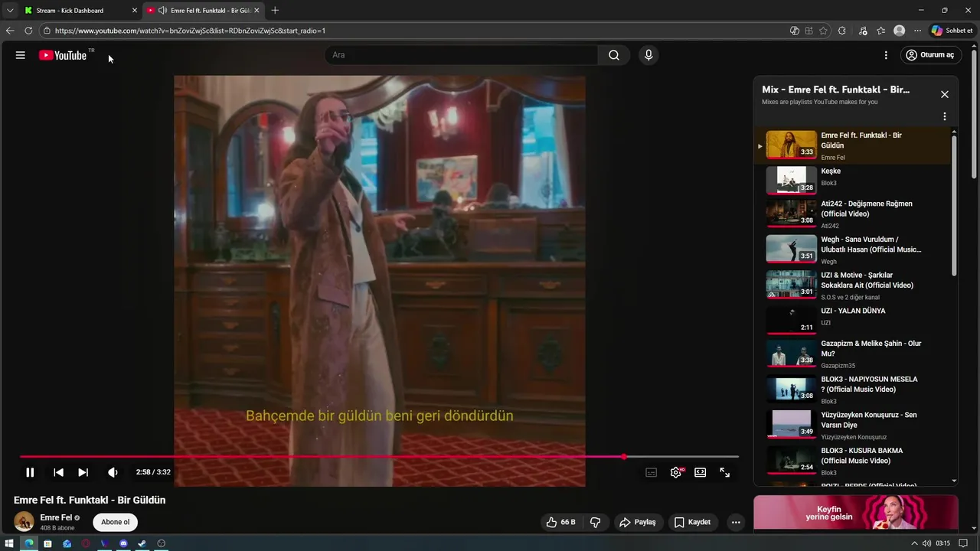
Task: Open tab search dropdown arrow
Action: tap(10, 11)
